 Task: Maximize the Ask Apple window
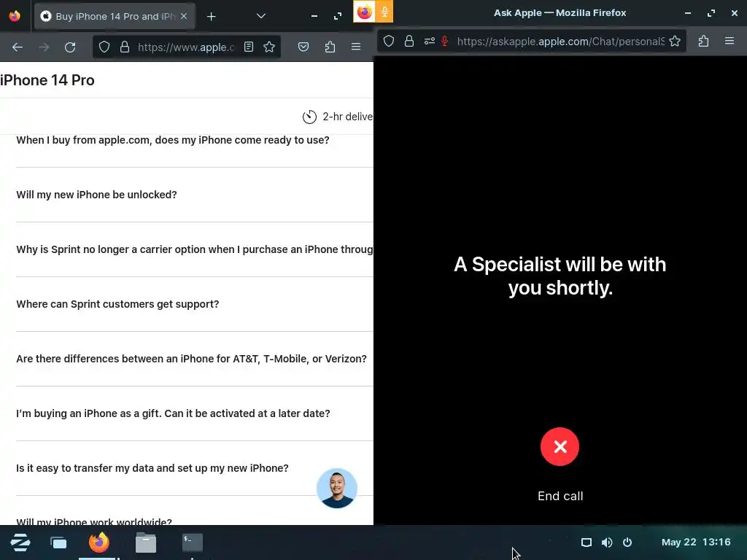[x=711, y=13]
